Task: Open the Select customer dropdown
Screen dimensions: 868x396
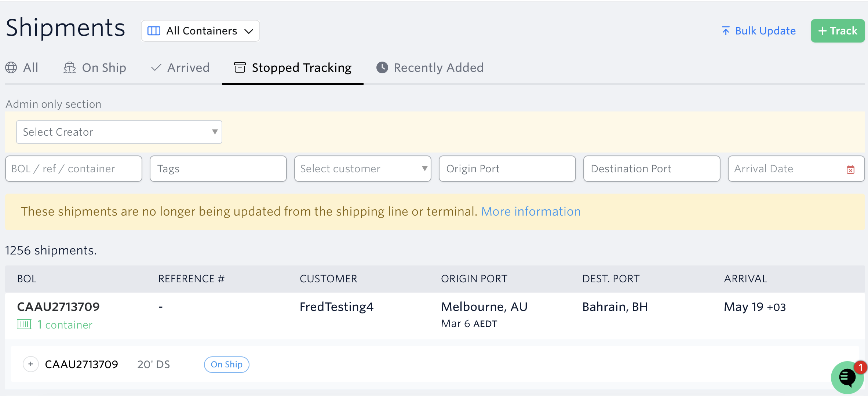Action: click(x=362, y=169)
